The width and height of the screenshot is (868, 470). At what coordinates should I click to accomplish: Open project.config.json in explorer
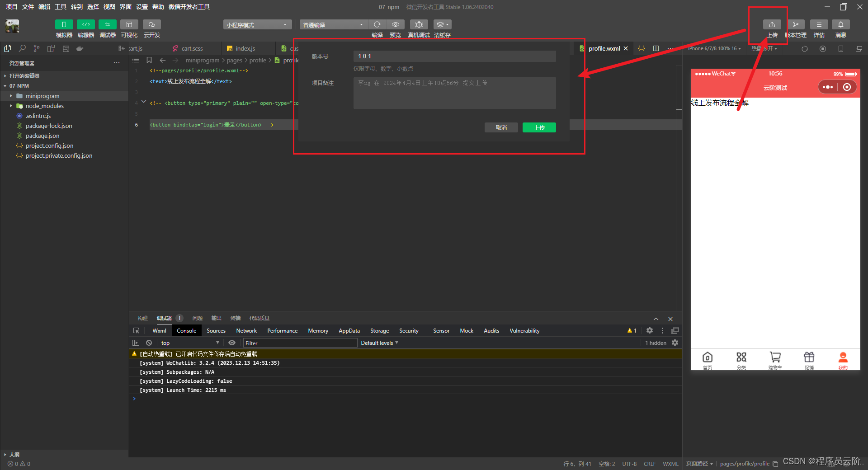(x=49, y=146)
